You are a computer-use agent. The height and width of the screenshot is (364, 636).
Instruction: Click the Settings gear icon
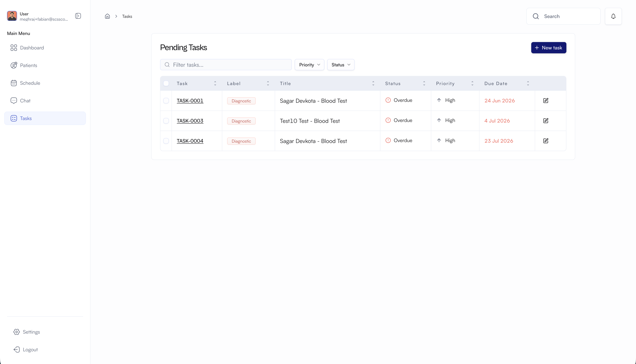[16, 332]
